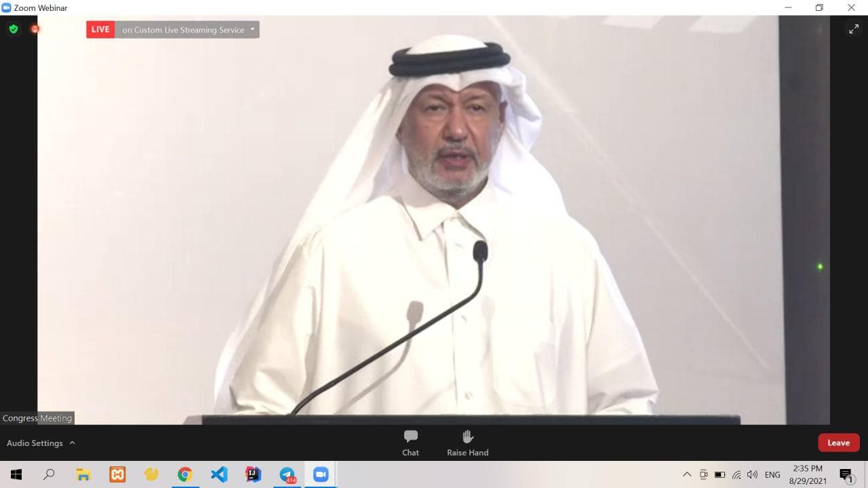Leave the webinar
This screenshot has height=488, width=868.
838,443
